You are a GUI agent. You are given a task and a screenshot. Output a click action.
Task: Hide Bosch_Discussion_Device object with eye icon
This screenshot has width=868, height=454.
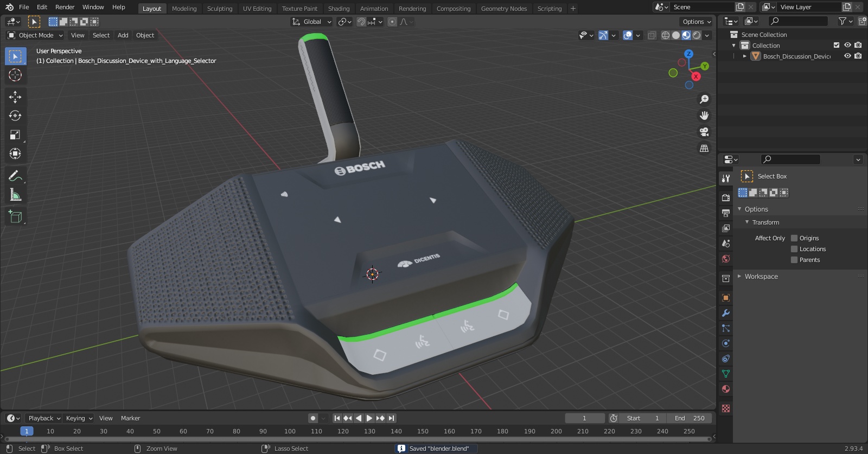(847, 56)
